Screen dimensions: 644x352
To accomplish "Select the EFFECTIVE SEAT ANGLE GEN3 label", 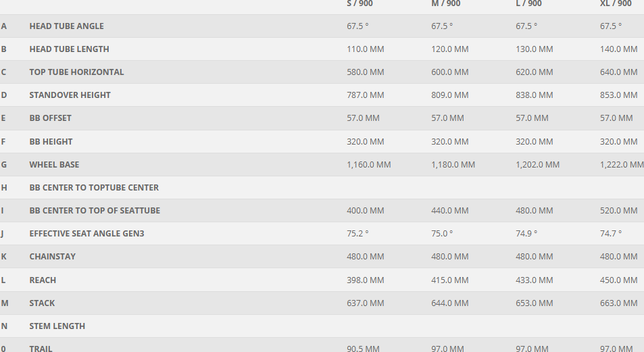I will click(86, 234).
